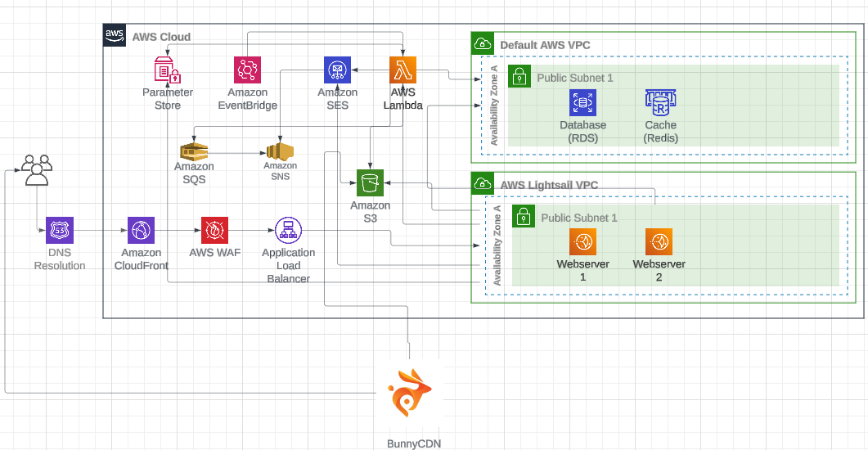Click the AWS Lambda icon
Viewport: 868px width, 450px height.
point(402,71)
